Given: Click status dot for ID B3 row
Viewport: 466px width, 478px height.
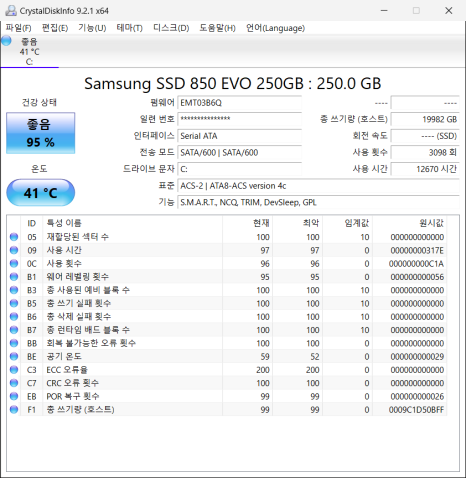Looking at the screenshot, I should (14, 290).
